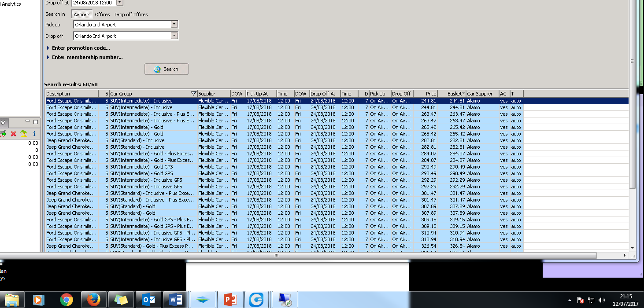The image size is (644, 308).
Task: Open Outlook from the taskbar
Action: (x=148, y=300)
